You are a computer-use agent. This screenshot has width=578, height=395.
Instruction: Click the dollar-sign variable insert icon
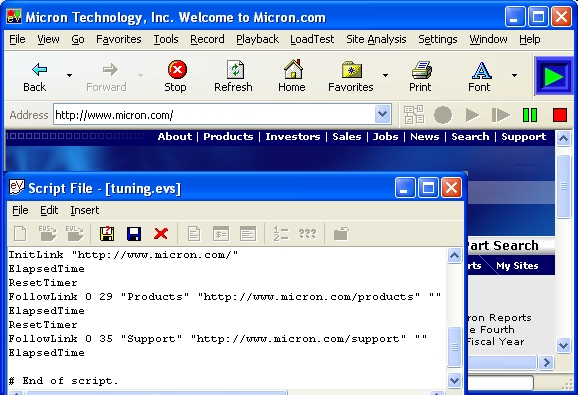tap(221, 234)
